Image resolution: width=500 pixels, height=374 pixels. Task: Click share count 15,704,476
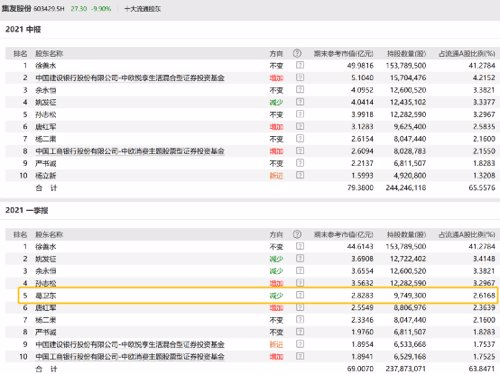click(408, 78)
